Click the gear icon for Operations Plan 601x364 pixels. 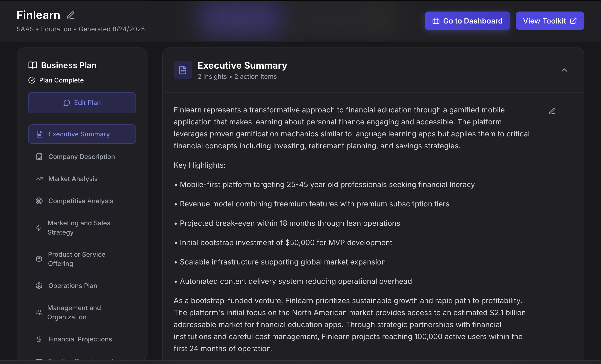tap(39, 286)
